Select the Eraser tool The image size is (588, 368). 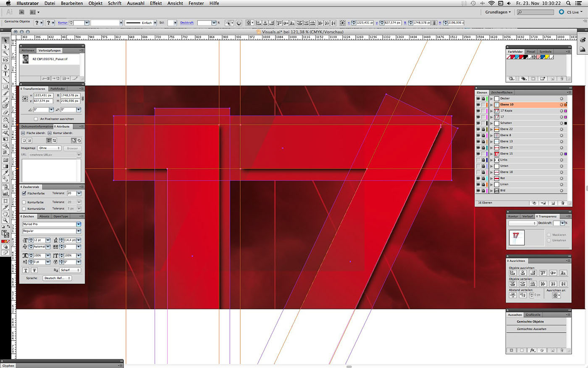(5, 112)
